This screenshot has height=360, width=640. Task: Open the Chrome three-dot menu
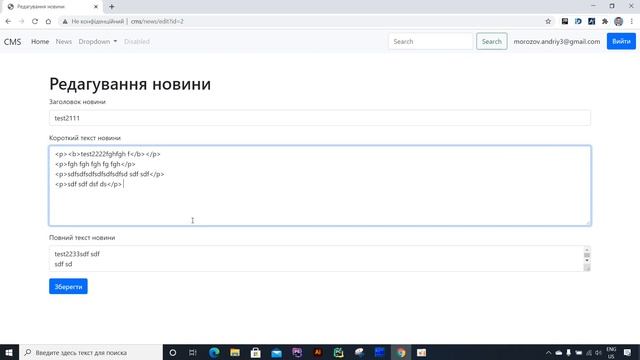(631, 21)
